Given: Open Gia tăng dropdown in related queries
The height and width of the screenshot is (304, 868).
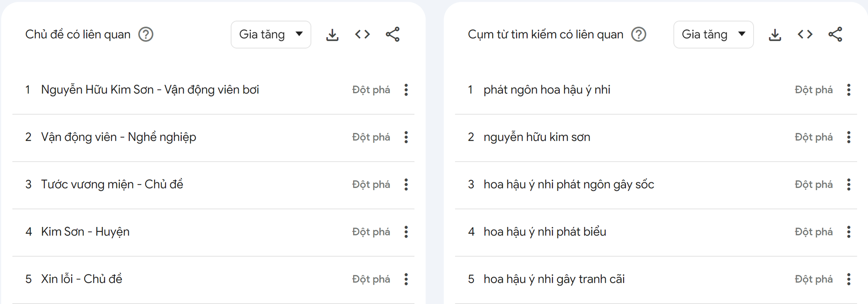Looking at the screenshot, I should click(x=713, y=34).
